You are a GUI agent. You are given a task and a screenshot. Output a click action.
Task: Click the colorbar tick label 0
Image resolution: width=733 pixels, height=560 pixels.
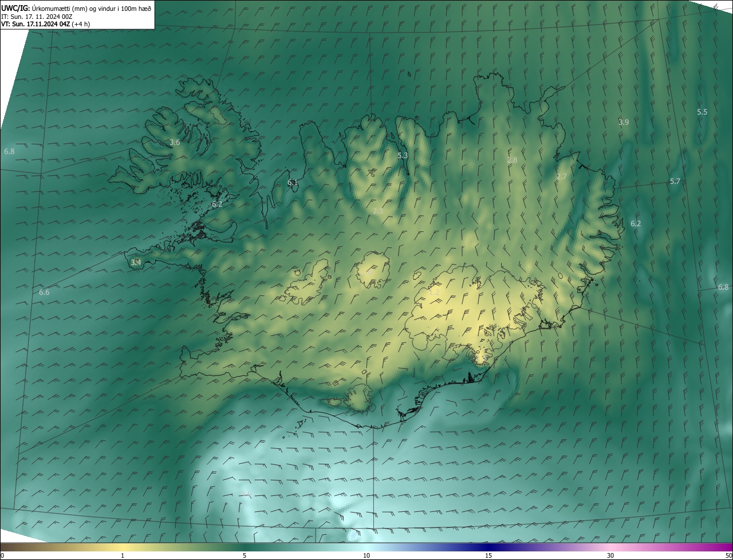(2, 555)
